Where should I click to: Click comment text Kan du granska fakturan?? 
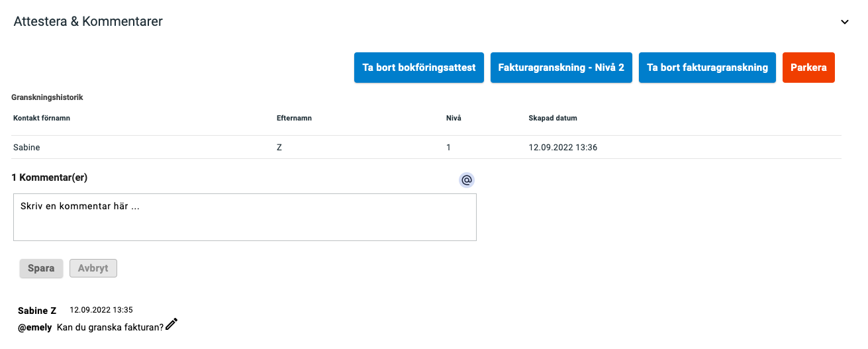coord(110,328)
